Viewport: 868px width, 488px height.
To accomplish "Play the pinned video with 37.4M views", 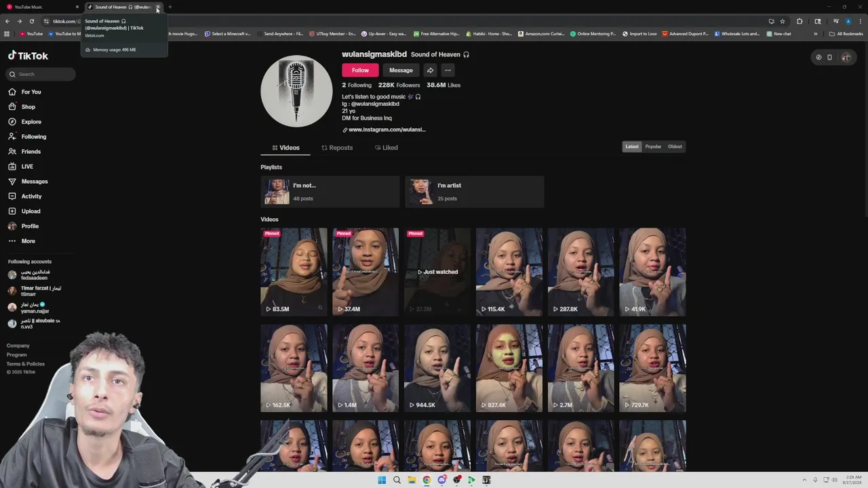I will pyautogui.click(x=366, y=272).
